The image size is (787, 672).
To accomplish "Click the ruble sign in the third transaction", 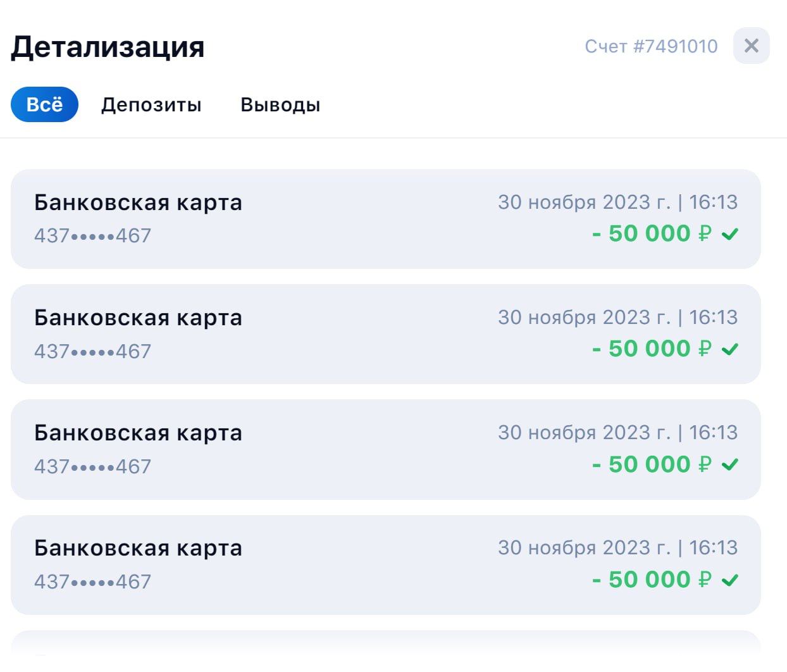I will (x=705, y=464).
